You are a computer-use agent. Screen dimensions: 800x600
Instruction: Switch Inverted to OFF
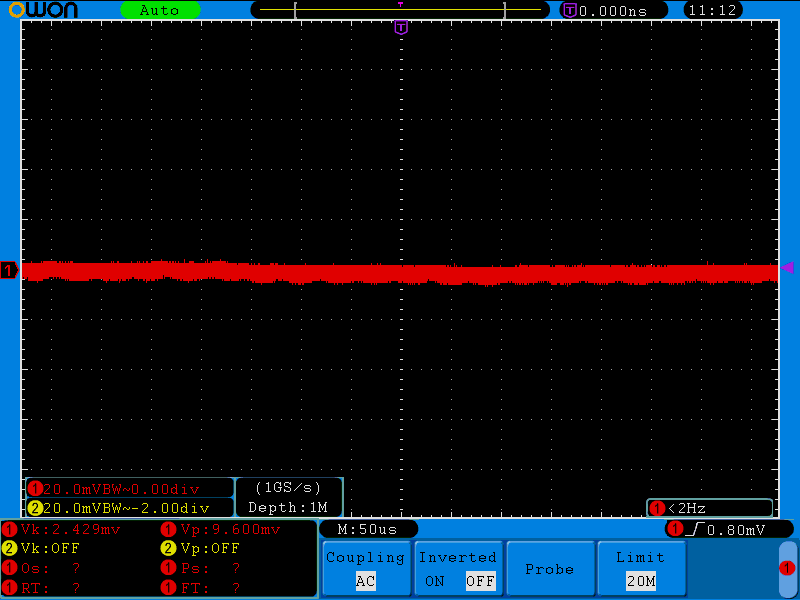coord(479,581)
